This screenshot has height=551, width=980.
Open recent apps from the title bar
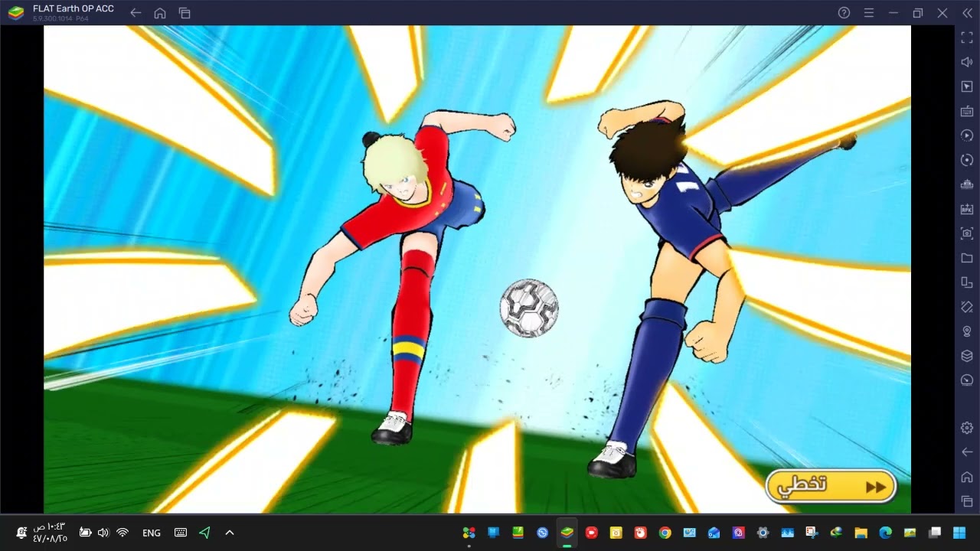(x=185, y=13)
